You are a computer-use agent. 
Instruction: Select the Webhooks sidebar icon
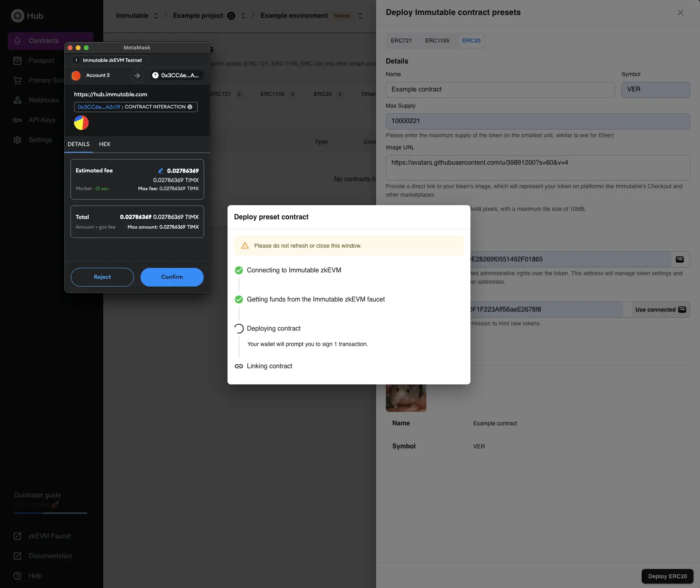coord(17,100)
